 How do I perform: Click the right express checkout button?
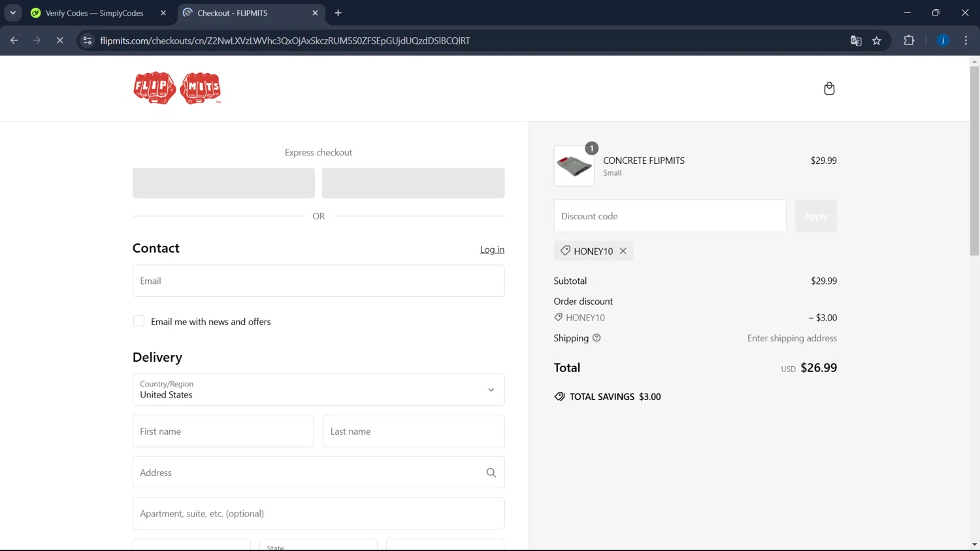tap(413, 183)
